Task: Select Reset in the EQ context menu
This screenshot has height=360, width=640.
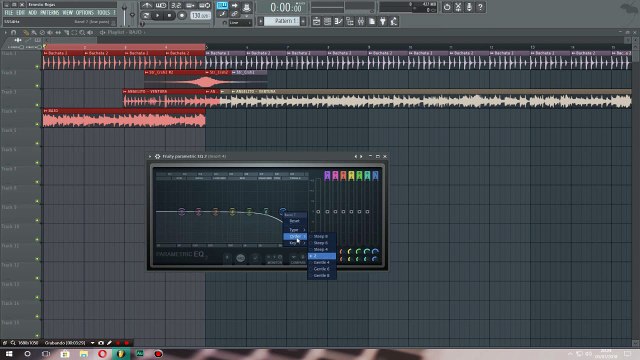Action: coord(294,221)
